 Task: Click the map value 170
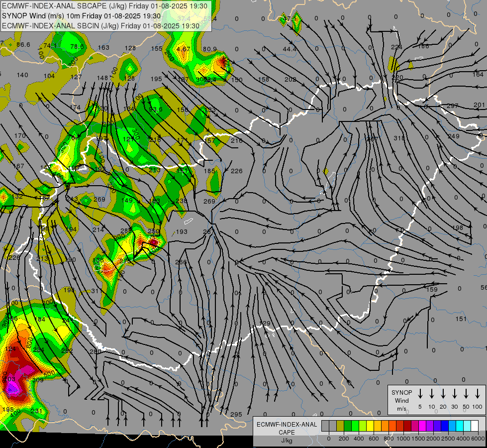(20, 136)
